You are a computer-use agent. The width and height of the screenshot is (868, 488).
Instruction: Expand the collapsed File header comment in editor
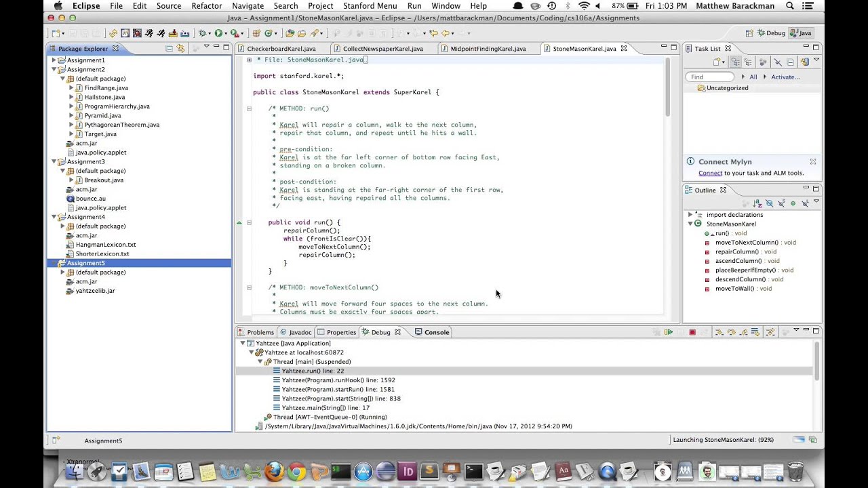point(250,60)
